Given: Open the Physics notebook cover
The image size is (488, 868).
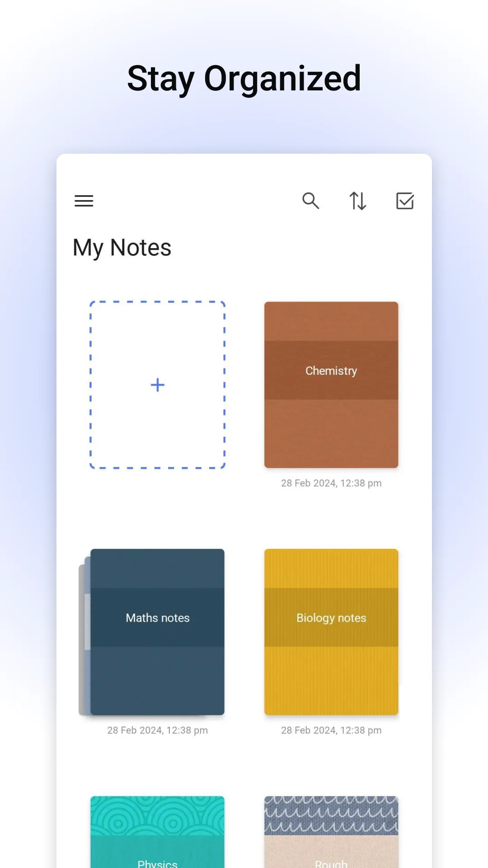Looking at the screenshot, I should (x=157, y=832).
